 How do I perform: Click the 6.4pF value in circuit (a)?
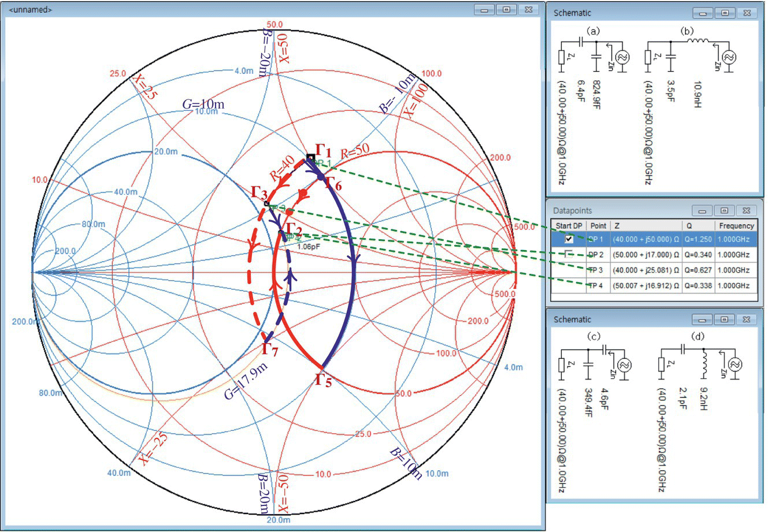coord(581,91)
